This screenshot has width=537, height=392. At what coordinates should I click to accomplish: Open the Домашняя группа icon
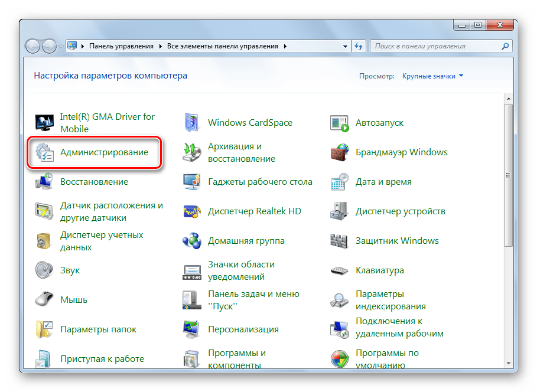(x=193, y=241)
